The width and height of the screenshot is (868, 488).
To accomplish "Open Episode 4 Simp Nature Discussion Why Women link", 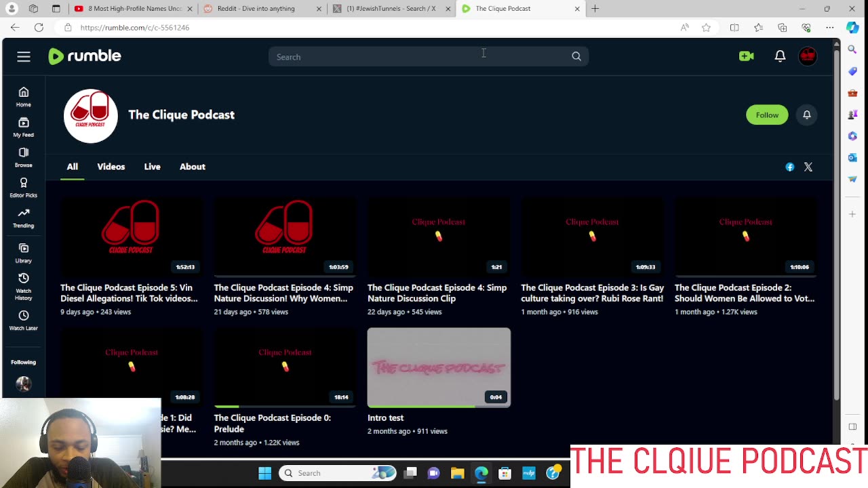I will [283, 293].
